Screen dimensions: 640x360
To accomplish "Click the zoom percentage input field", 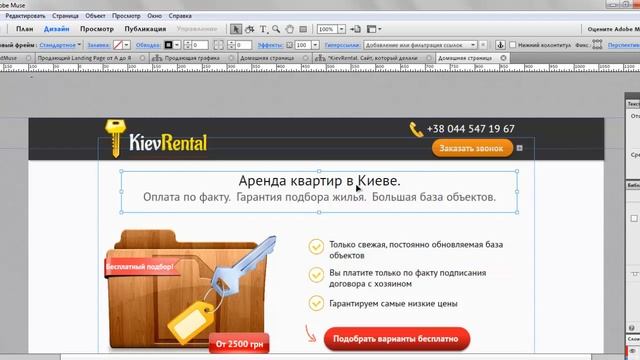I will pyautogui.click(x=327, y=29).
